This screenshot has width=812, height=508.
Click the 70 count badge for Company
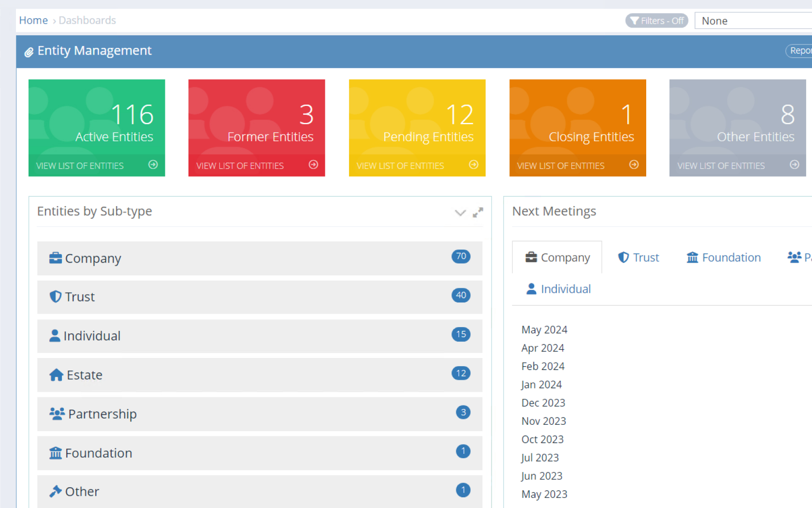(461, 256)
